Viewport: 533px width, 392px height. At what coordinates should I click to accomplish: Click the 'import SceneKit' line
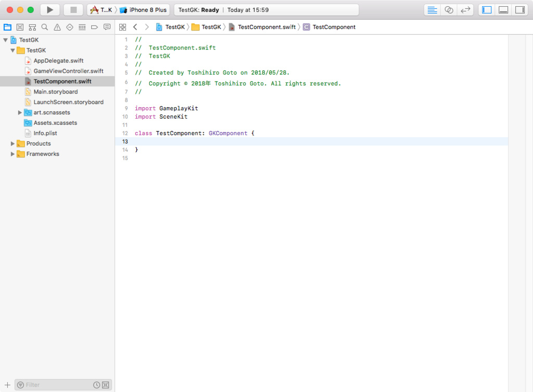pos(161,117)
